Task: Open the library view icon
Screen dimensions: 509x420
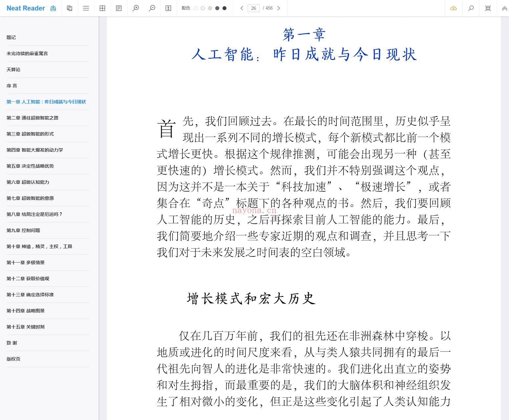Action: tap(70, 8)
